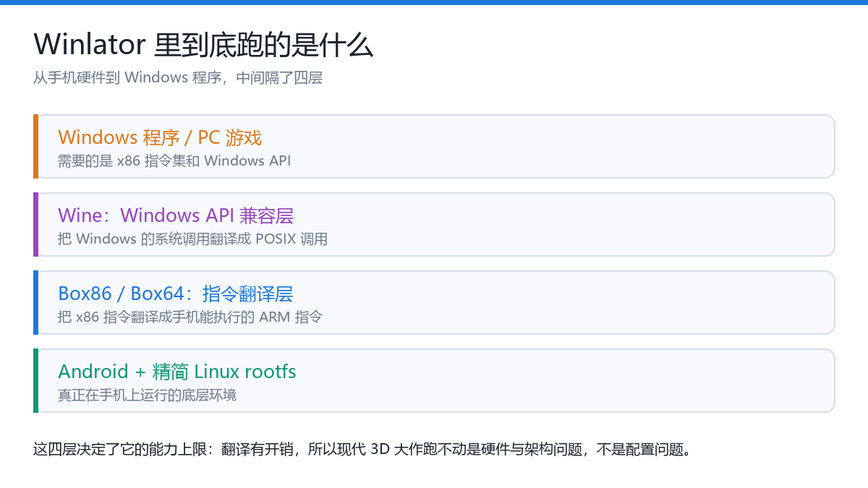Image resolution: width=868 pixels, height=488 pixels.
Task: Click the green accent bar beside the Android card
Action: tap(35, 380)
